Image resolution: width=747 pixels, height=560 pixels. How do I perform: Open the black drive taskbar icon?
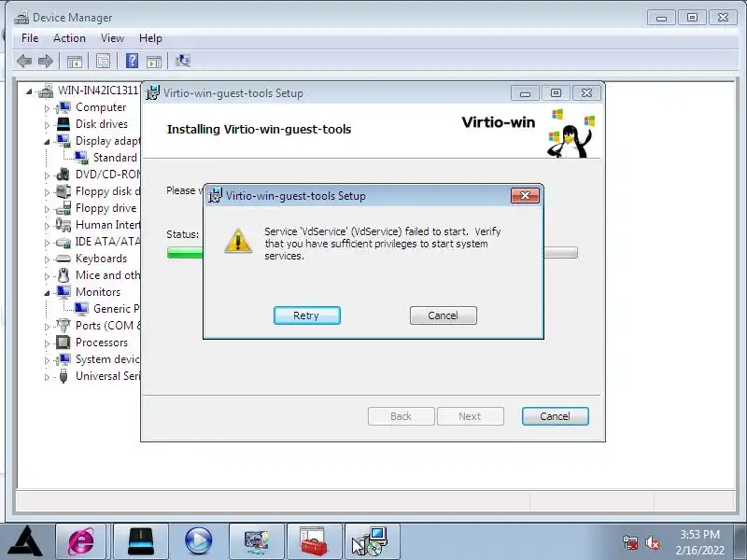(141, 541)
